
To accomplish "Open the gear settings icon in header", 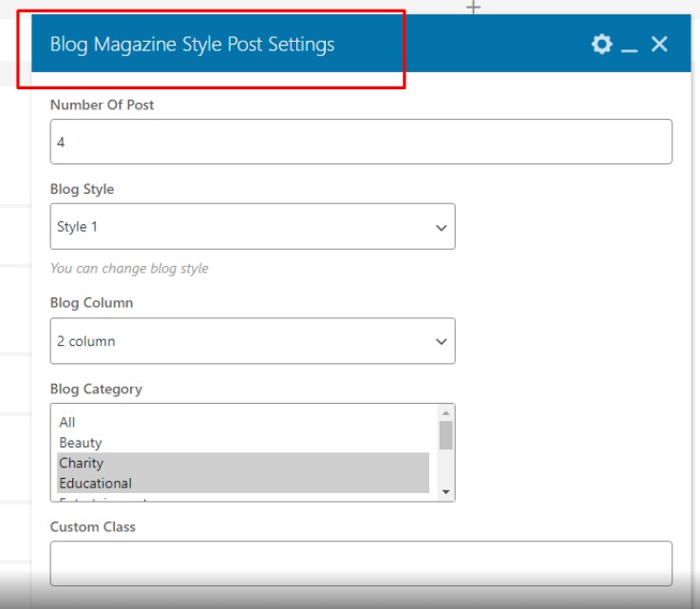I will coord(601,45).
